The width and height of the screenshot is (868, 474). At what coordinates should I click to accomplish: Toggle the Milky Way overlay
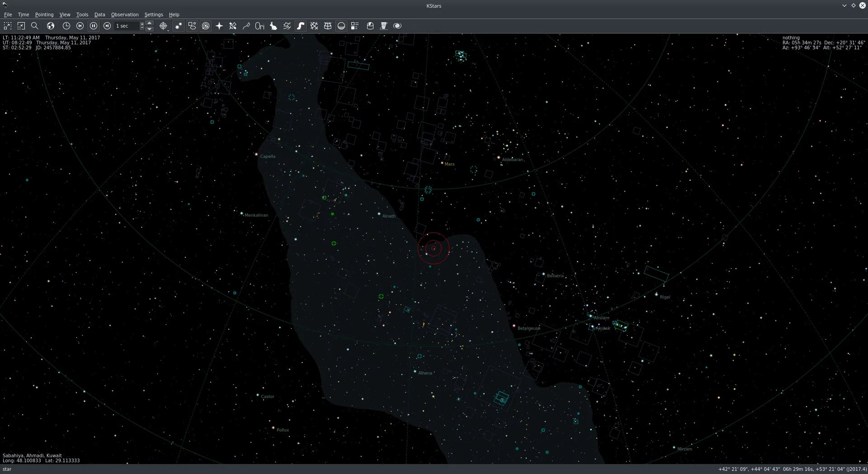pos(301,26)
